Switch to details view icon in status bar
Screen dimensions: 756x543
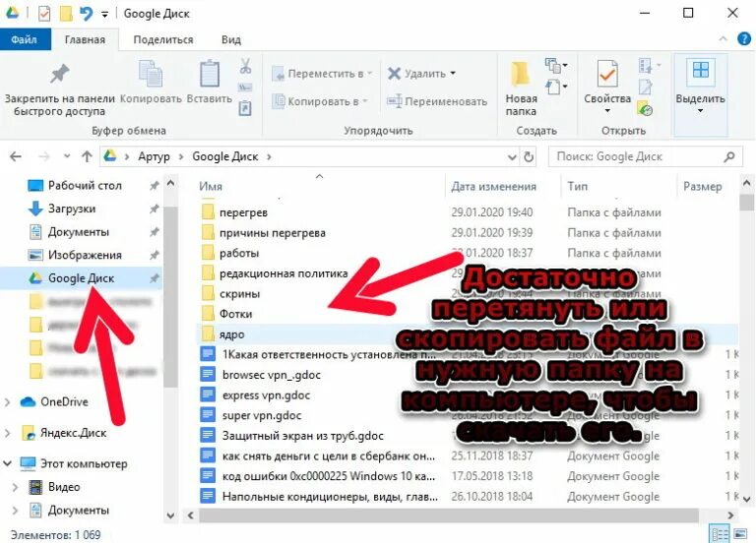[720, 534]
